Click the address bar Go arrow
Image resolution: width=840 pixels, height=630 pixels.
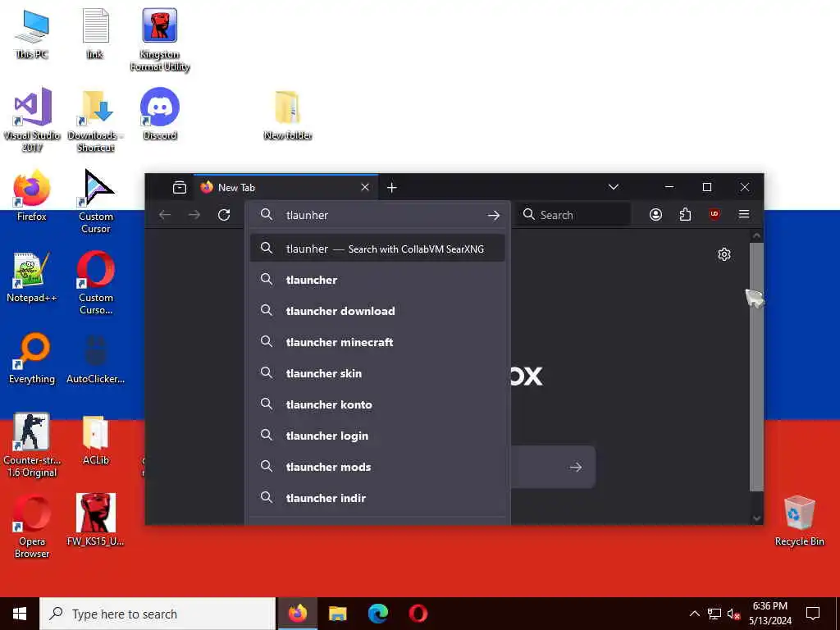(x=493, y=216)
